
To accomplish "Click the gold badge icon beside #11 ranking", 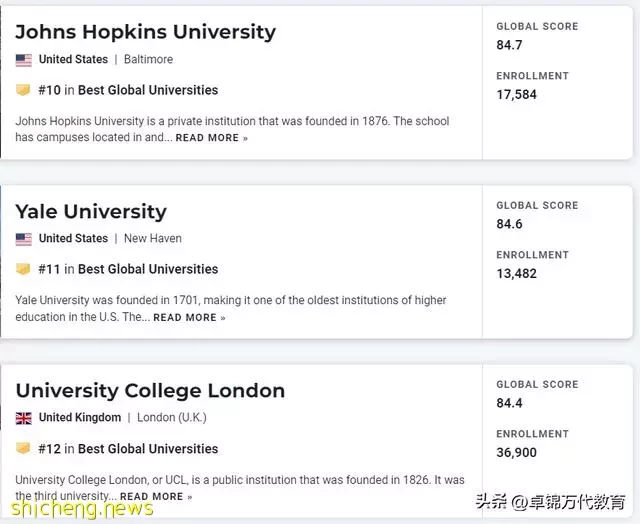I will (23, 269).
